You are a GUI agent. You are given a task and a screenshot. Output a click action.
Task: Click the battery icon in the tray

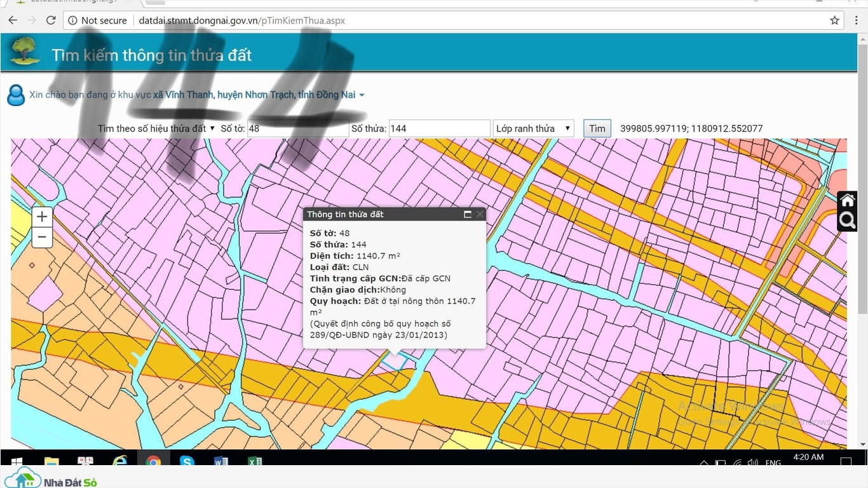721,463
